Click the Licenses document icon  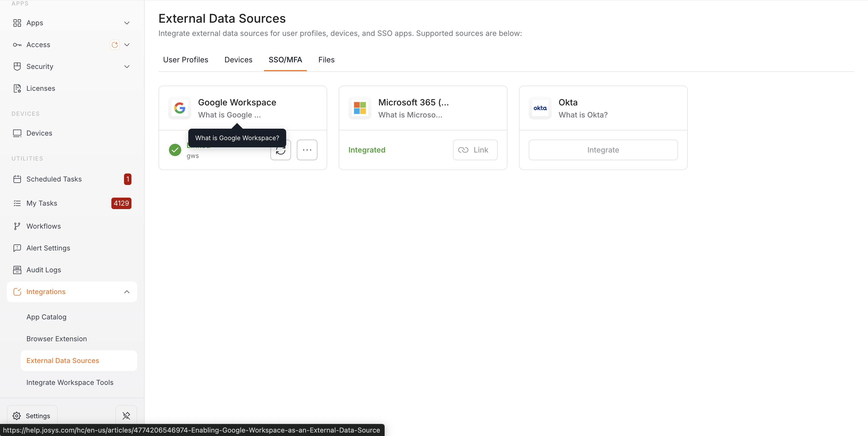click(17, 88)
